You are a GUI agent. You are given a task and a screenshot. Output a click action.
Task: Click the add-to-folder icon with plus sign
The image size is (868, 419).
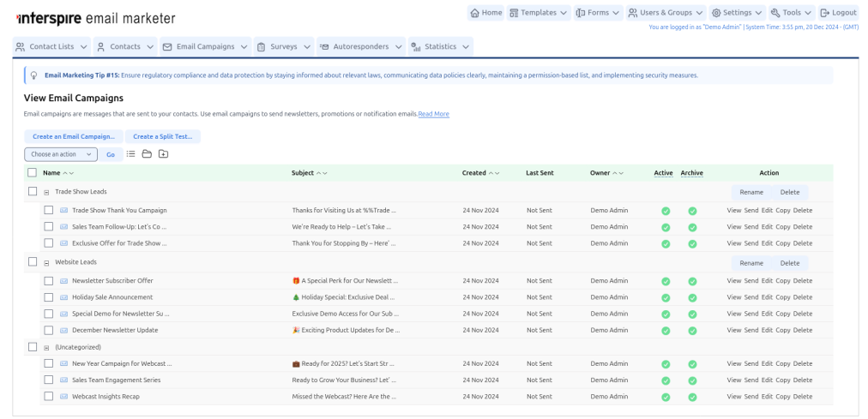[163, 154]
